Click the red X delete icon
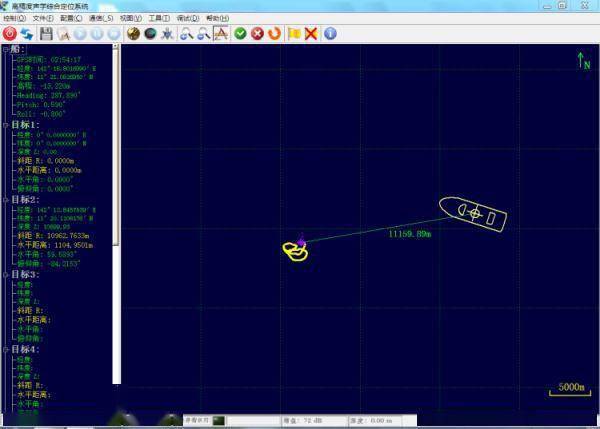The height and width of the screenshot is (429, 600). coord(311,34)
